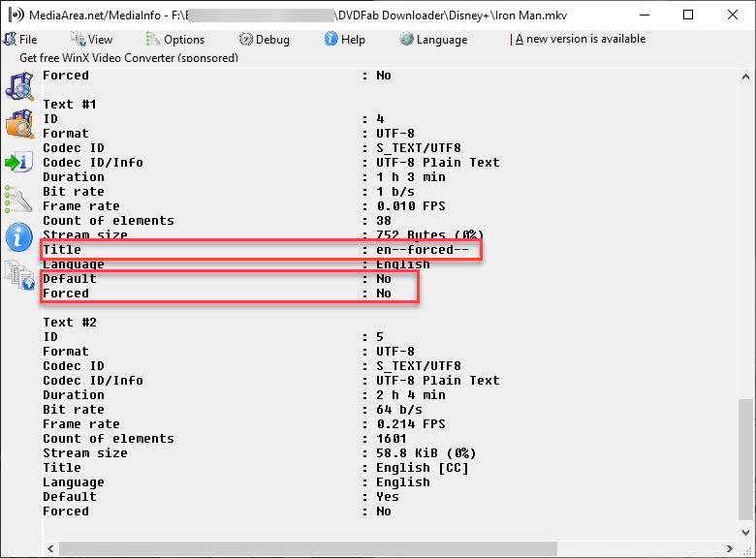Screen dimensions: 756x558
Task: Click the '58.8 KiB (0%)' stream size value
Action: click(426, 453)
